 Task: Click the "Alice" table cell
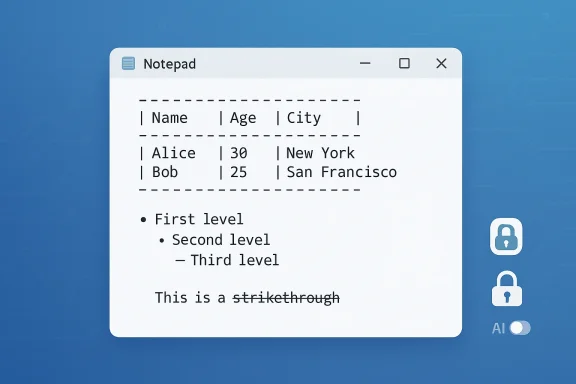(x=174, y=153)
